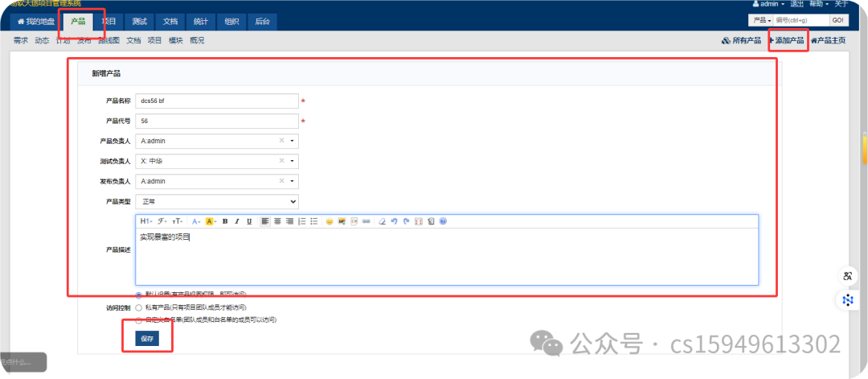This screenshot has width=868, height=379.
Task: Undo the last edit in editor
Action: click(x=394, y=221)
